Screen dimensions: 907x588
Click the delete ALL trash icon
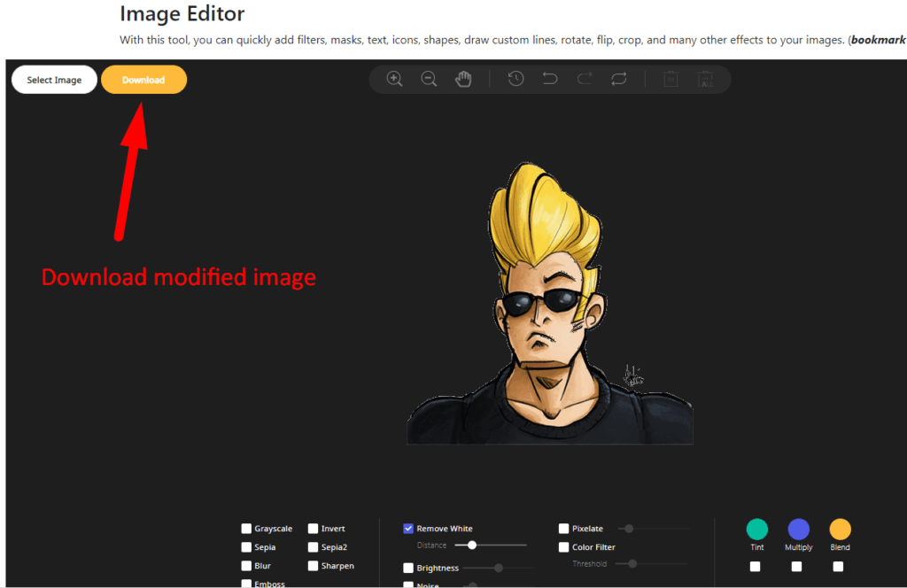706,79
